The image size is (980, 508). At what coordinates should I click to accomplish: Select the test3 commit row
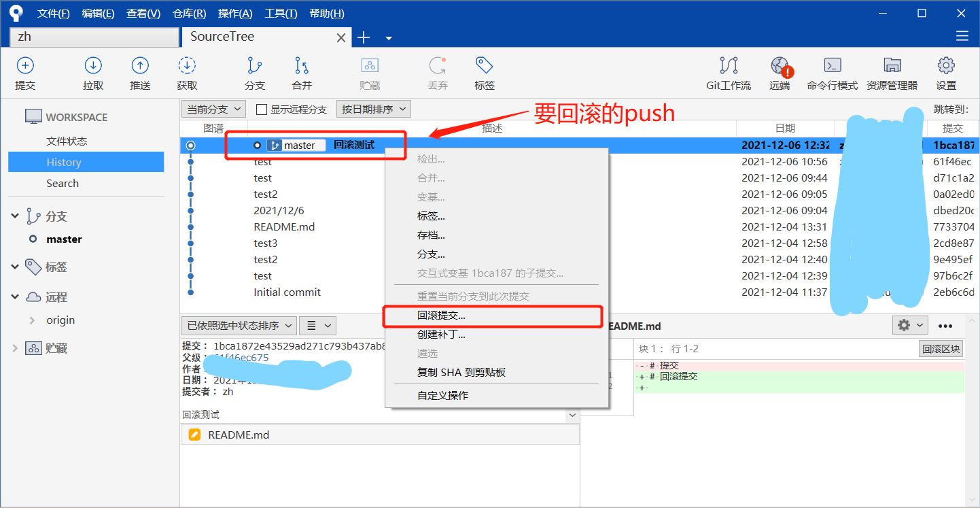coord(580,243)
